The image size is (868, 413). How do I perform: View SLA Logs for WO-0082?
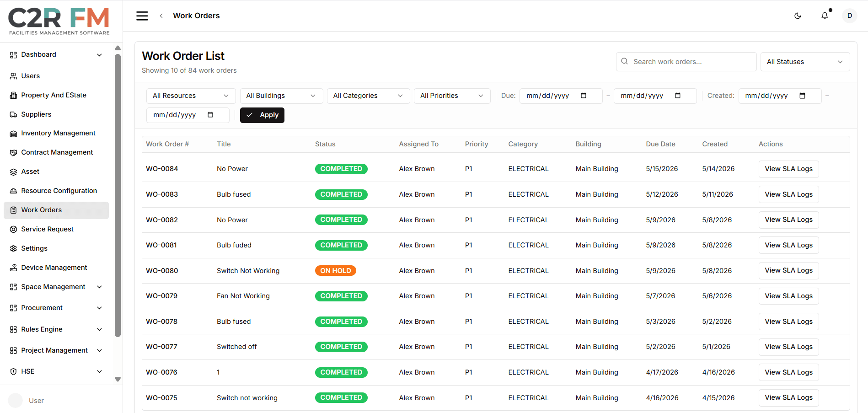pyautogui.click(x=788, y=220)
